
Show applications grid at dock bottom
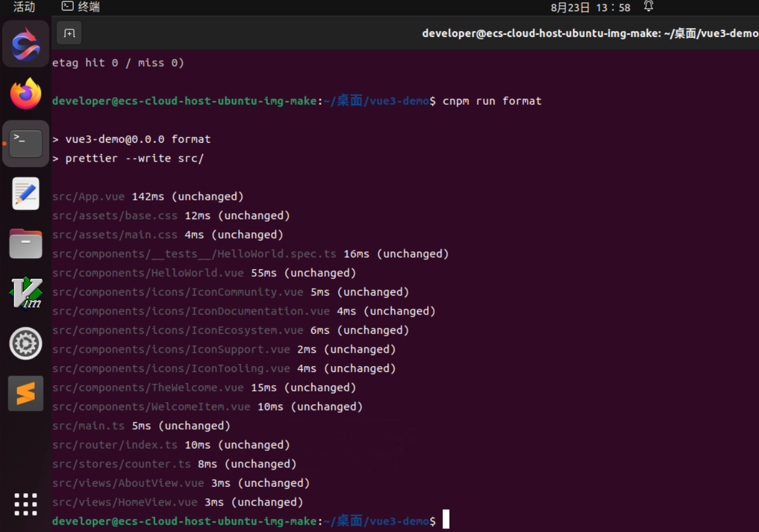coord(26,504)
